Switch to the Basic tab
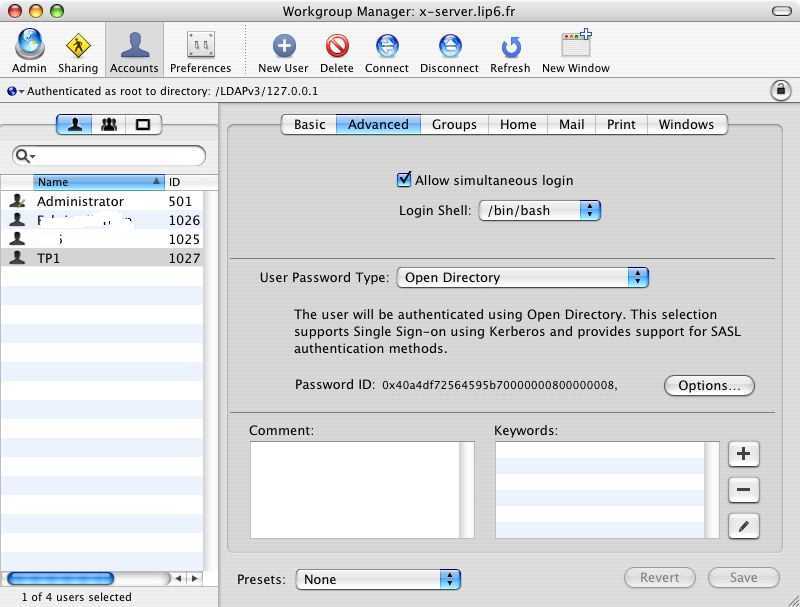 coord(309,124)
